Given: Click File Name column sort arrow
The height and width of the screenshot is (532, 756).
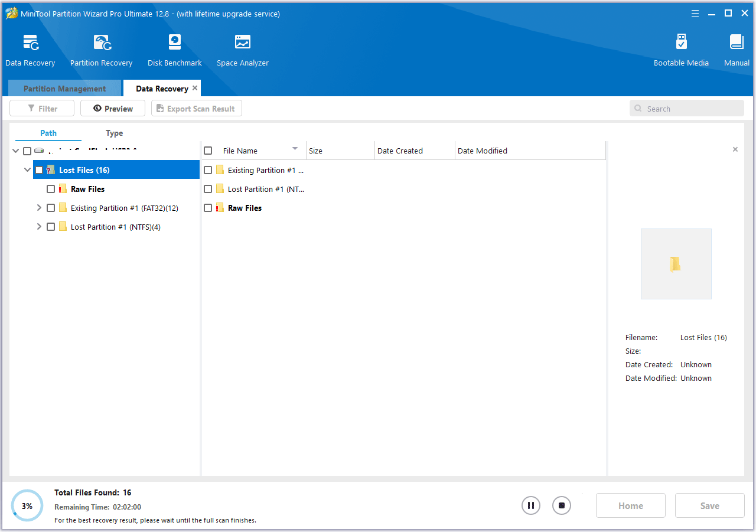Looking at the screenshot, I should [x=295, y=149].
